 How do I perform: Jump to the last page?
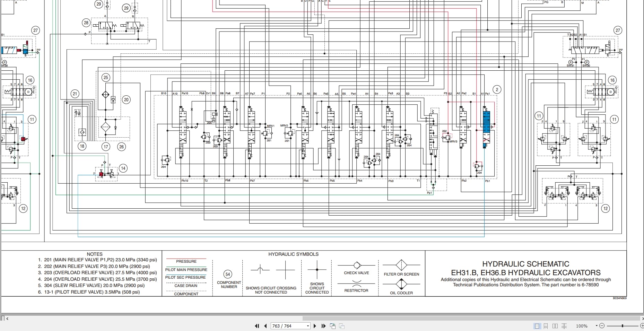click(324, 326)
